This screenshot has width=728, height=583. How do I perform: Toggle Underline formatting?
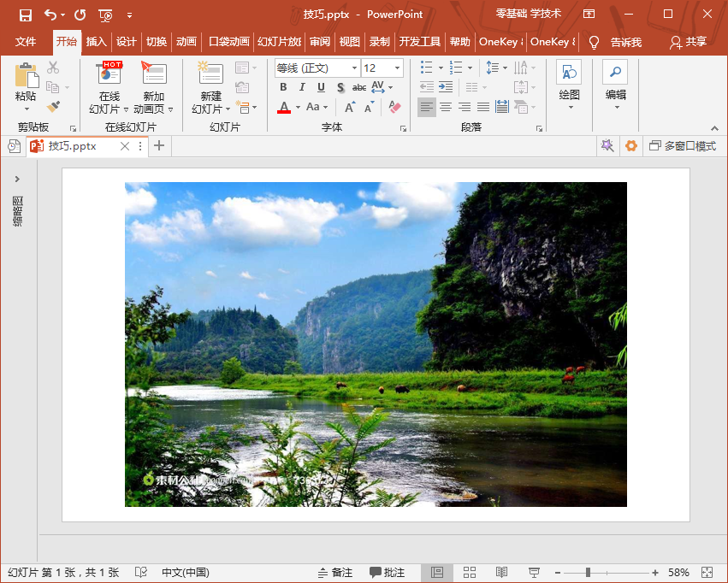(322, 87)
